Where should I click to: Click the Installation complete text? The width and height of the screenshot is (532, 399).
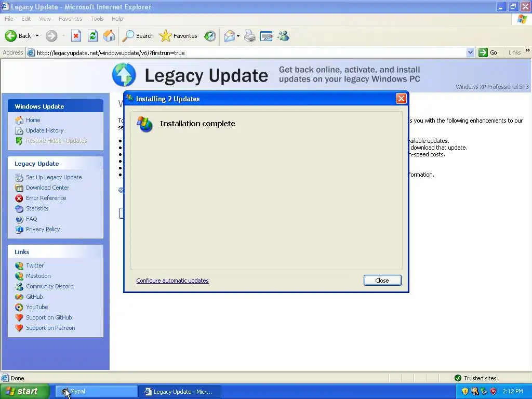pyautogui.click(x=197, y=124)
